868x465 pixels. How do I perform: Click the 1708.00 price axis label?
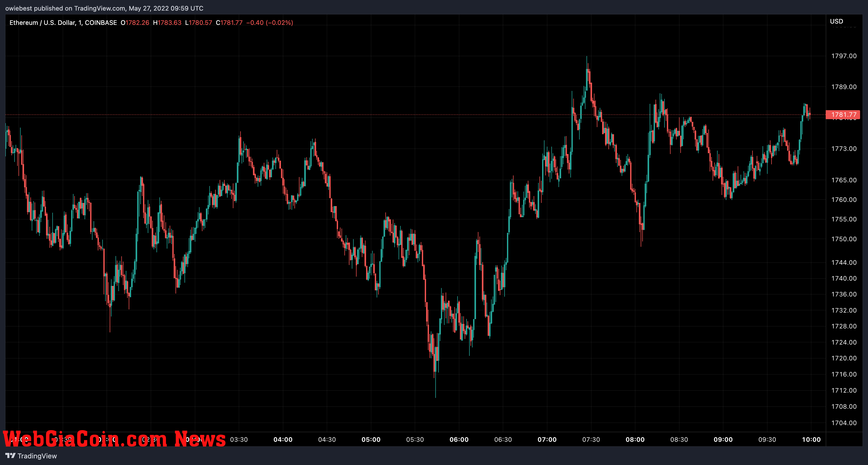point(844,407)
